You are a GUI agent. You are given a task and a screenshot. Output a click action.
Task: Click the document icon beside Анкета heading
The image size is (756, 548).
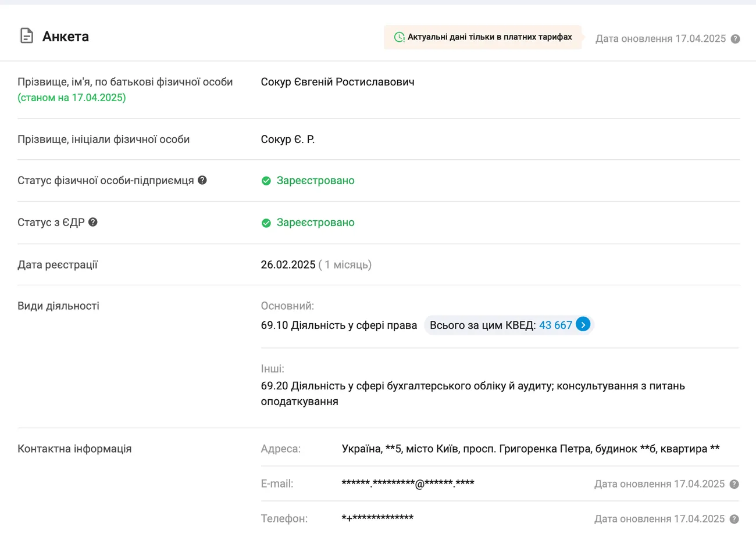[27, 36]
